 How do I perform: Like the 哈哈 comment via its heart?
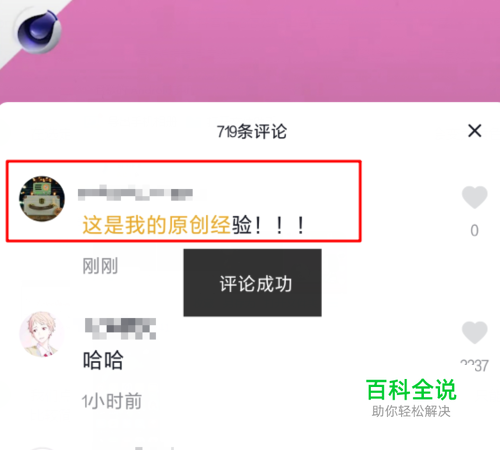[x=475, y=332]
